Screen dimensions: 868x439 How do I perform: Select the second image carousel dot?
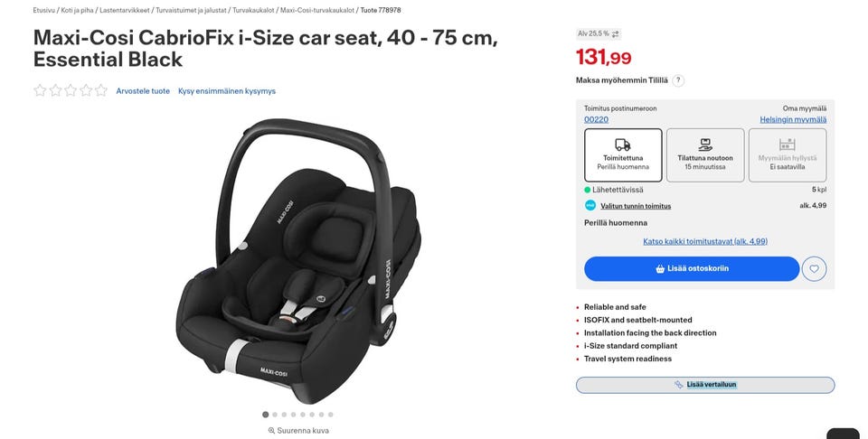pyautogui.click(x=275, y=415)
